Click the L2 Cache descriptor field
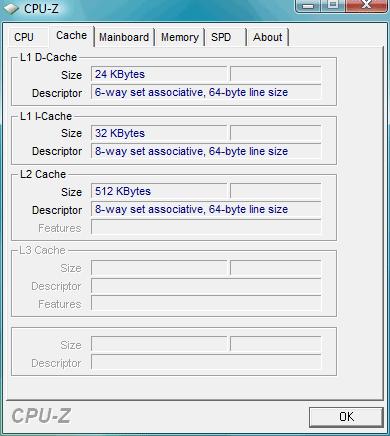Screen dimensions: 390x436 tap(206, 209)
